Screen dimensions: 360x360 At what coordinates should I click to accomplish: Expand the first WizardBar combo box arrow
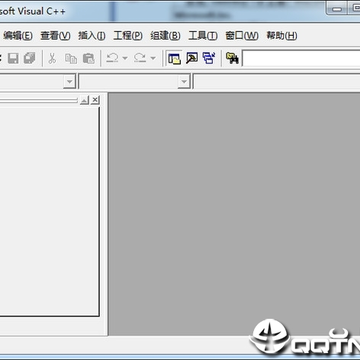pyautogui.click(x=69, y=82)
